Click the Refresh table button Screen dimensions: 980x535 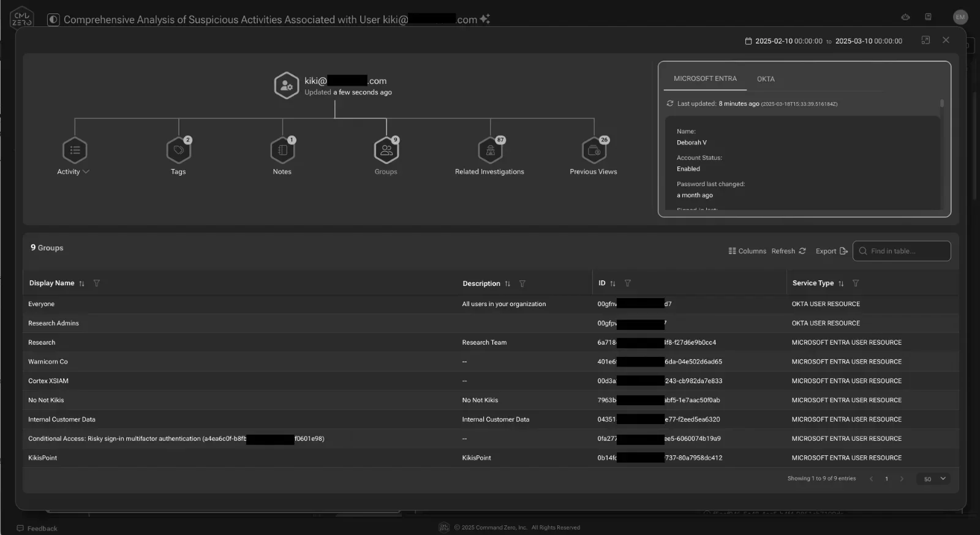[x=788, y=251]
